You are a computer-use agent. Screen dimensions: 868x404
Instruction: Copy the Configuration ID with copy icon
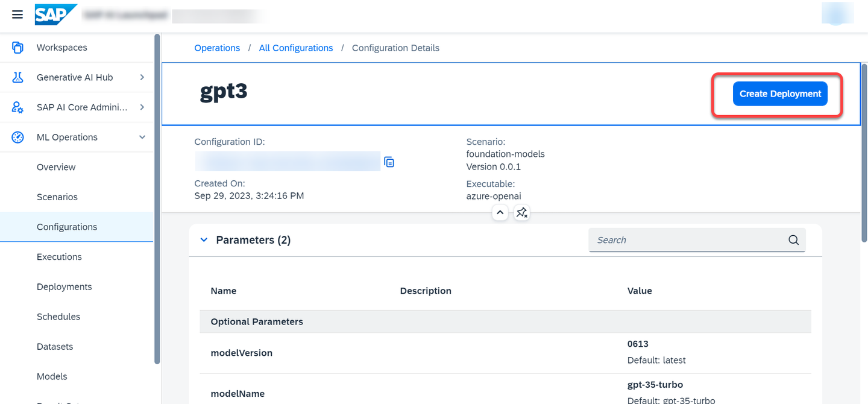click(x=389, y=162)
